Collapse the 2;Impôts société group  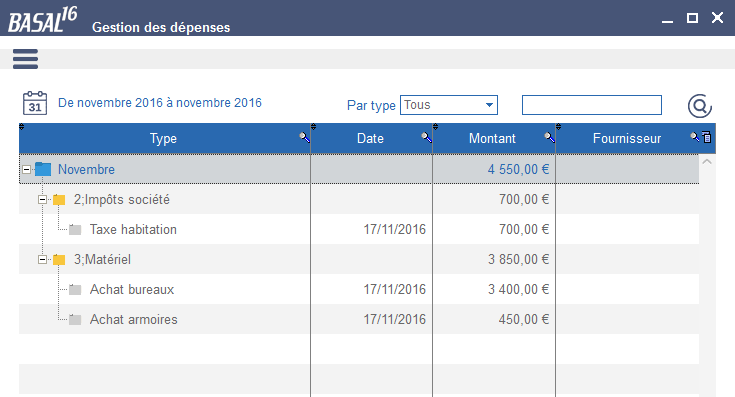tap(42, 200)
